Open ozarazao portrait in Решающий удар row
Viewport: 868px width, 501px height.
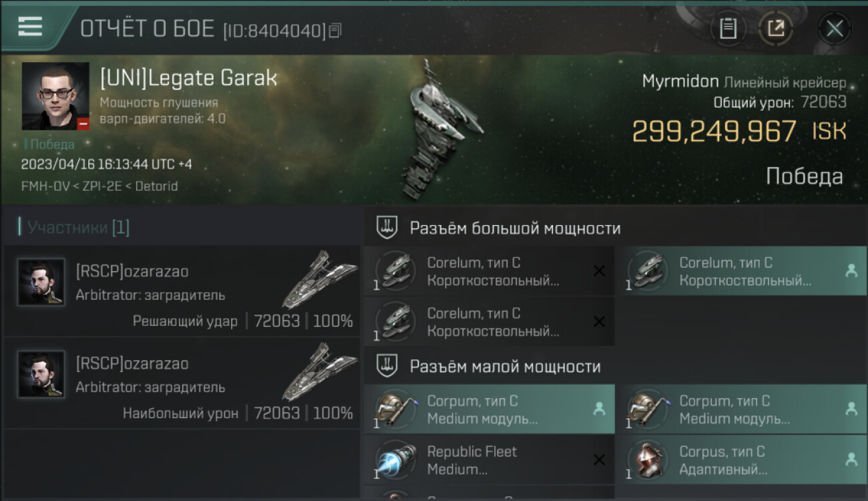[41, 283]
